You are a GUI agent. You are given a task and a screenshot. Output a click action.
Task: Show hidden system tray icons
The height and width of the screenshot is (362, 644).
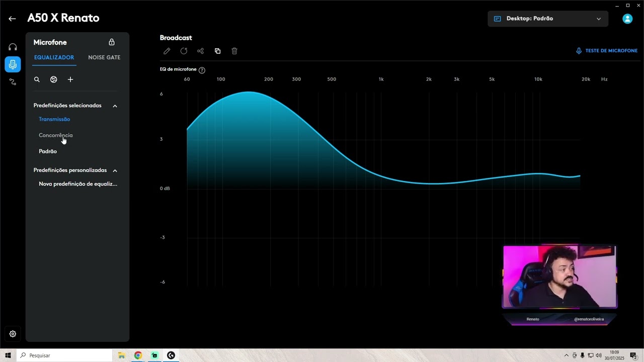point(567,355)
